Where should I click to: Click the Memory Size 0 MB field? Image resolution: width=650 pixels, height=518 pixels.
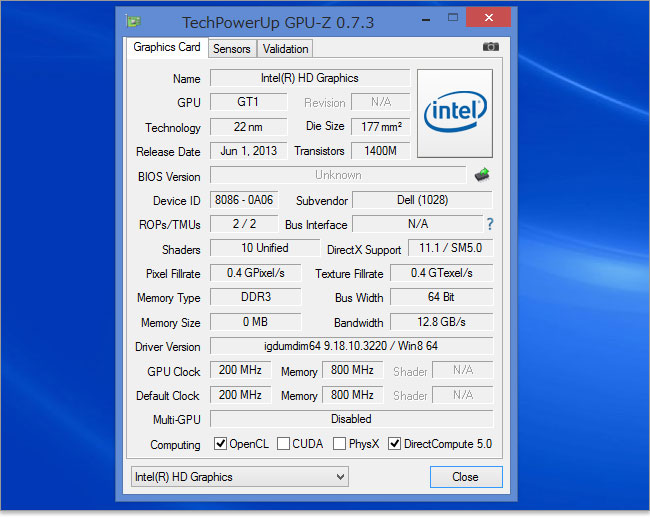255,322
